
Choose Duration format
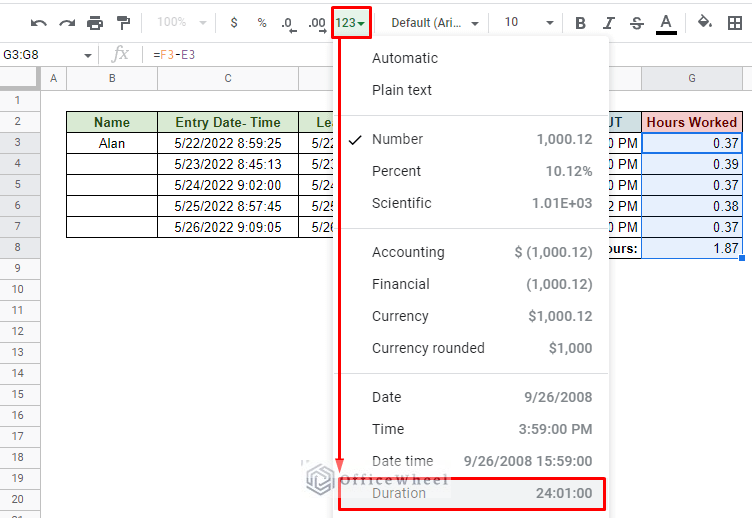click(471, 494)
